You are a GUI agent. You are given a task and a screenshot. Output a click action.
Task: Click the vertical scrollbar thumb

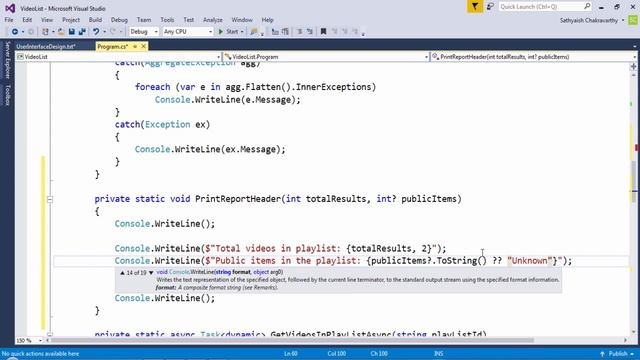pos(634,182)
